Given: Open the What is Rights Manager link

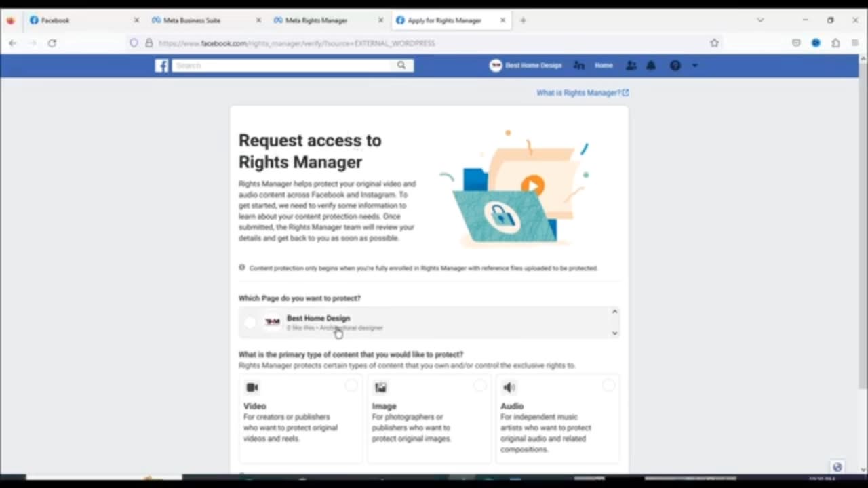Looking at the screenshot, I should click(583, 93).
